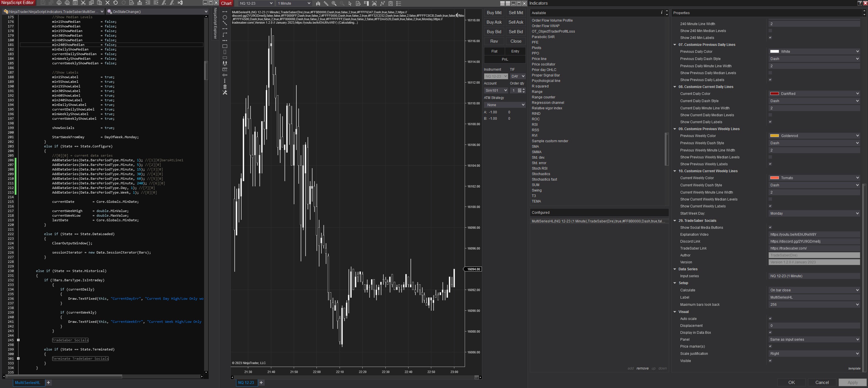This screenshot has height=388, width=868.
Task: Open the 1 Minute interval dropdown
Action: (293, 3)
